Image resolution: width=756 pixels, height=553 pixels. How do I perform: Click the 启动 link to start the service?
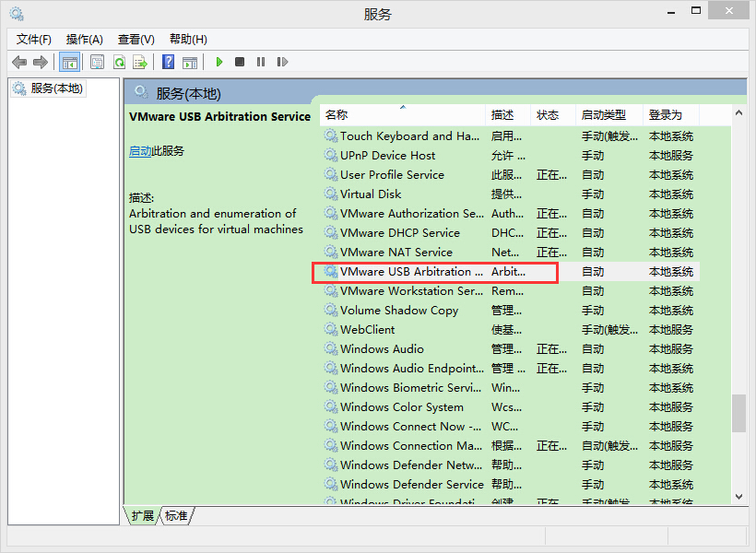[140, 151]
